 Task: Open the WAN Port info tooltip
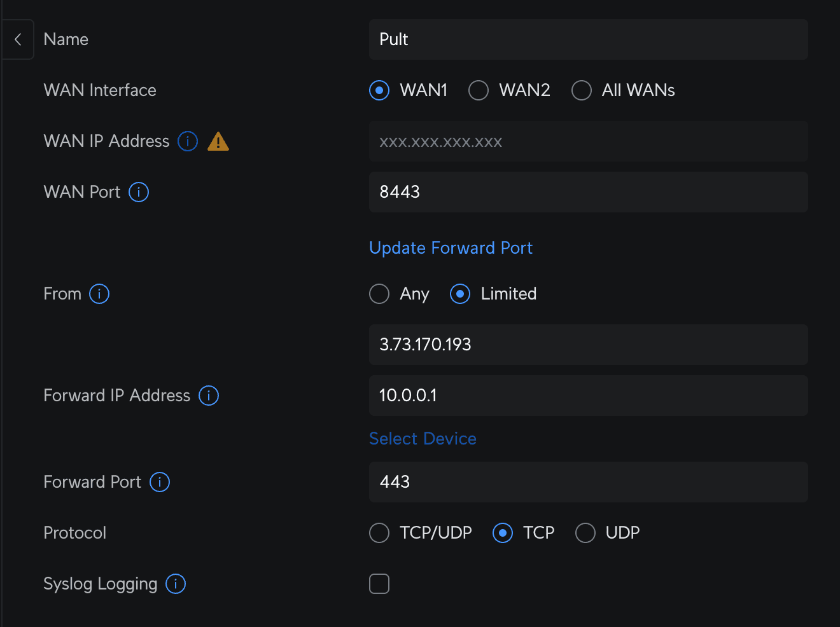(138, 192)
